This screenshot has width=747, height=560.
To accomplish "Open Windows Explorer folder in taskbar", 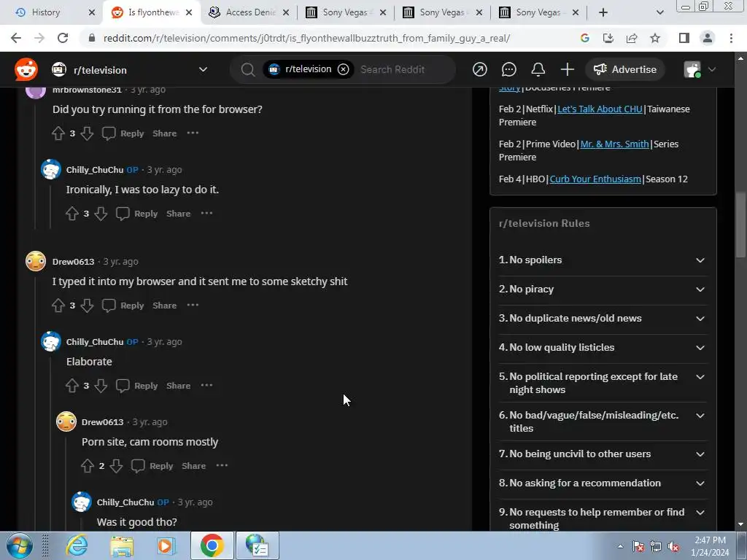I will coord(122,545).
